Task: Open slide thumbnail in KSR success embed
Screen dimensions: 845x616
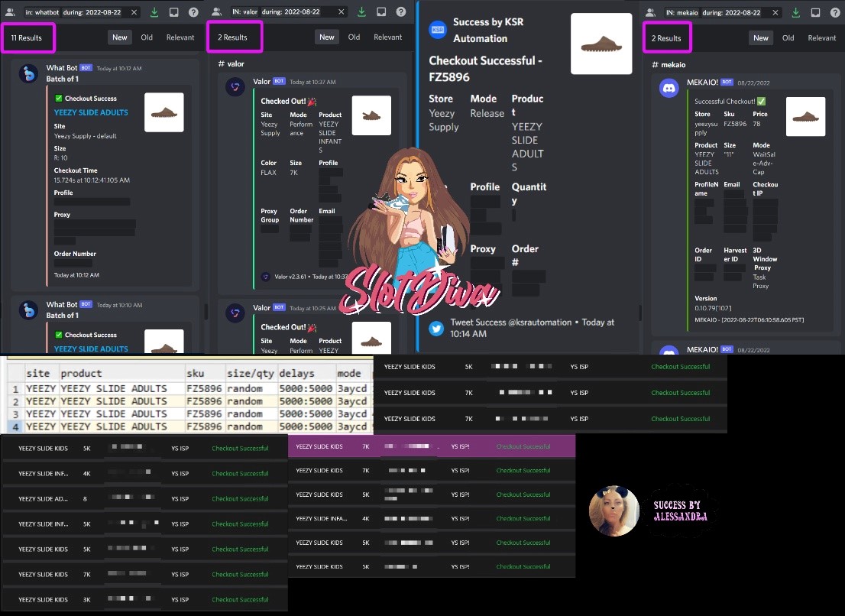Action: point(601,43)
